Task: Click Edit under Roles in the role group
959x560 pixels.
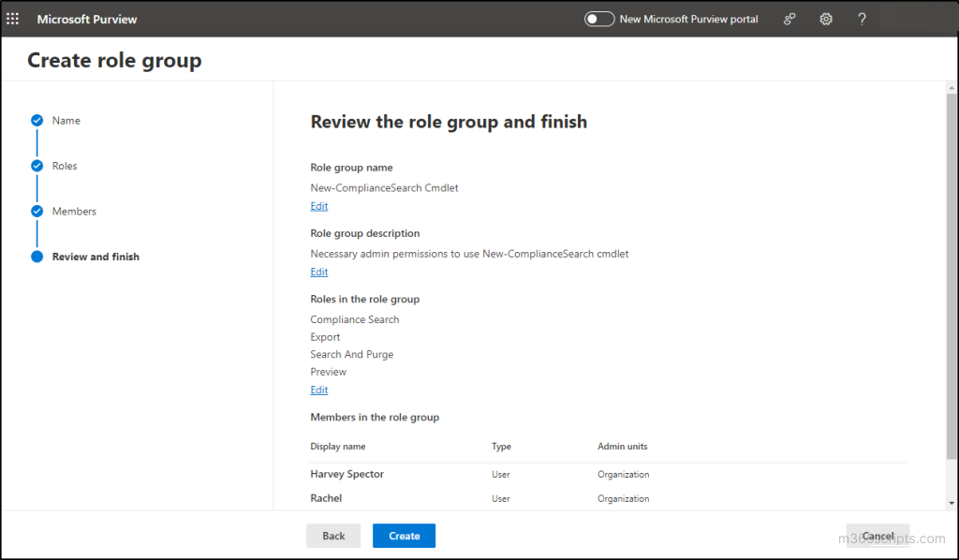Action: pyautogui.click(x=318, y=390)
